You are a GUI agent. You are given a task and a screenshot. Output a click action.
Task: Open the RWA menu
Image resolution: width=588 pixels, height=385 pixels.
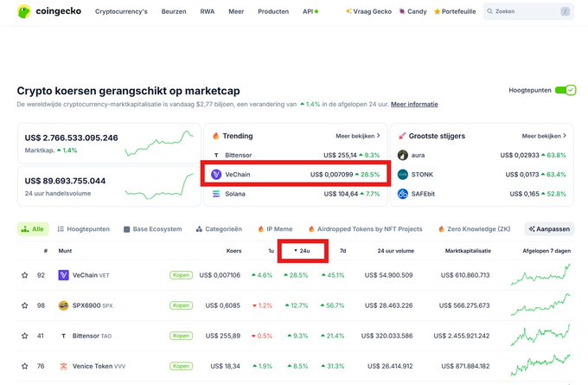click(207, 11)
